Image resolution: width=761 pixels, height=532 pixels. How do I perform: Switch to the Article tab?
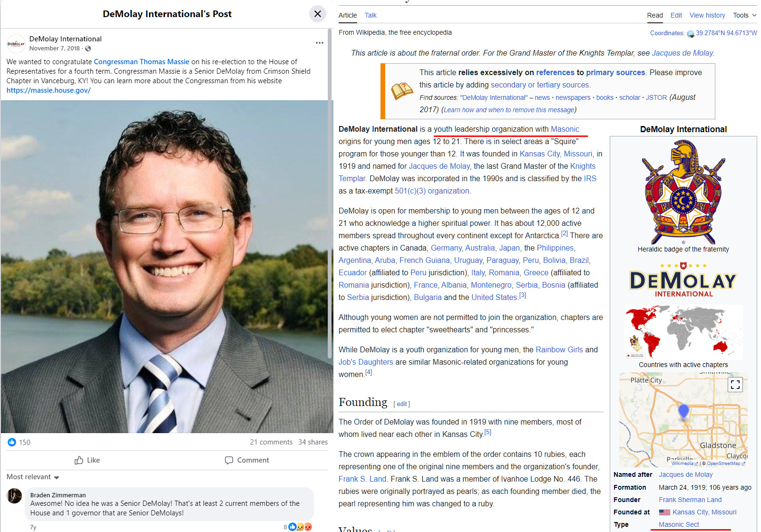click(x=348, y=15)
